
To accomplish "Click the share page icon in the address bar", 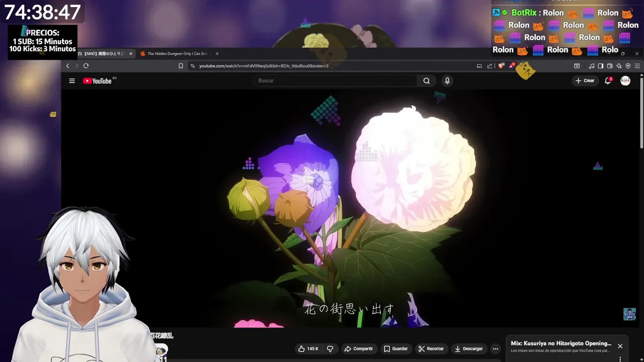I will [490, 66].
